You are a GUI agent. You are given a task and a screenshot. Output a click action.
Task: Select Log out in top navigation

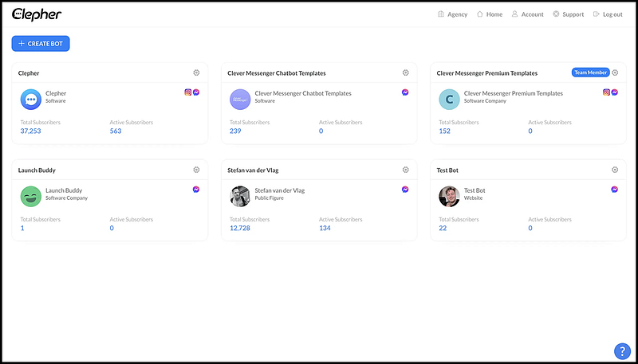tap(608, 14)
